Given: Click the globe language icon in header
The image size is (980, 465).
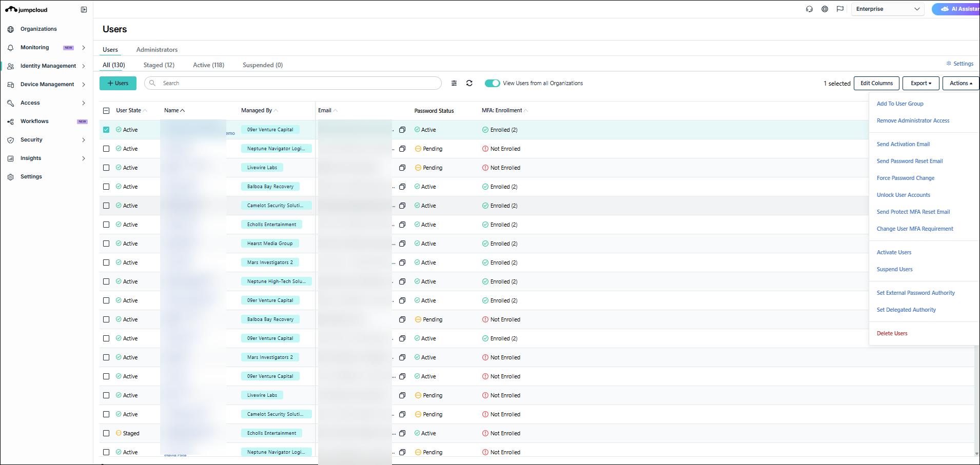Looking at the screenshot, I should tap(825, 9).
